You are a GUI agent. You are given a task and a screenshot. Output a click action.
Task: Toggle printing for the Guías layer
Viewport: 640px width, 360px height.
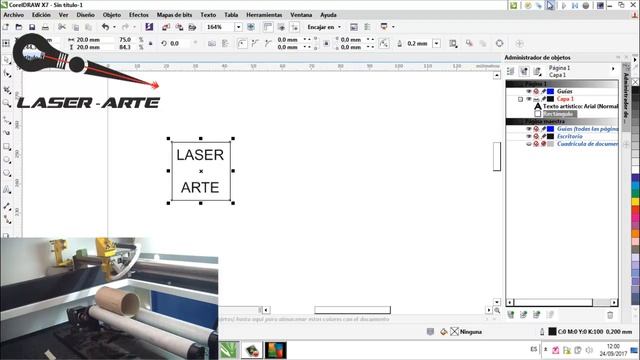click(536, 91)
